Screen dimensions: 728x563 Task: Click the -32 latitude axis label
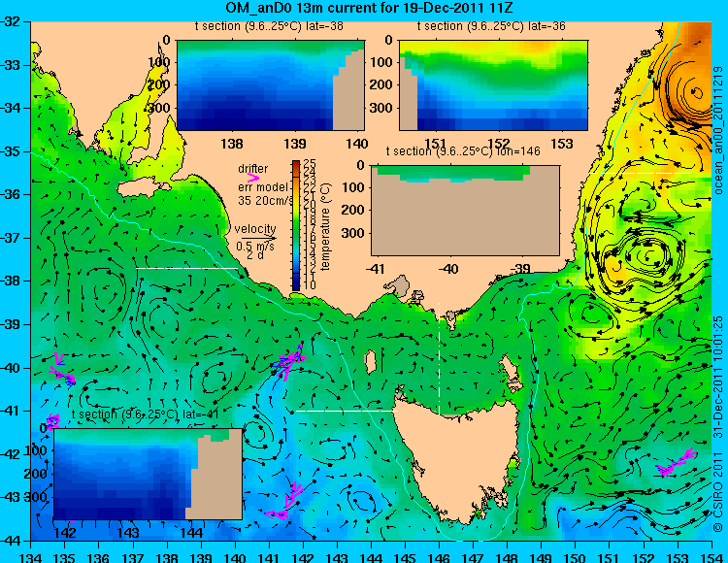[x=11, y=21]
